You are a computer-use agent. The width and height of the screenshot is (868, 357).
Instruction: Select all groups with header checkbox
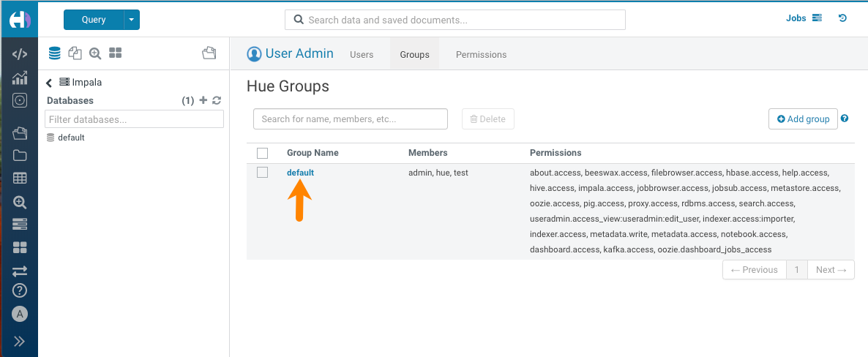263,153
